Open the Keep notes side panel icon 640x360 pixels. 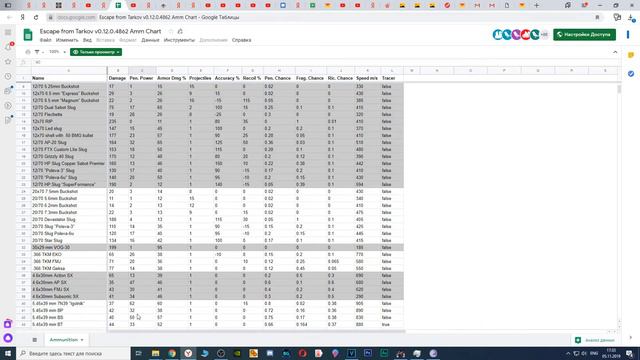[631, 55]
